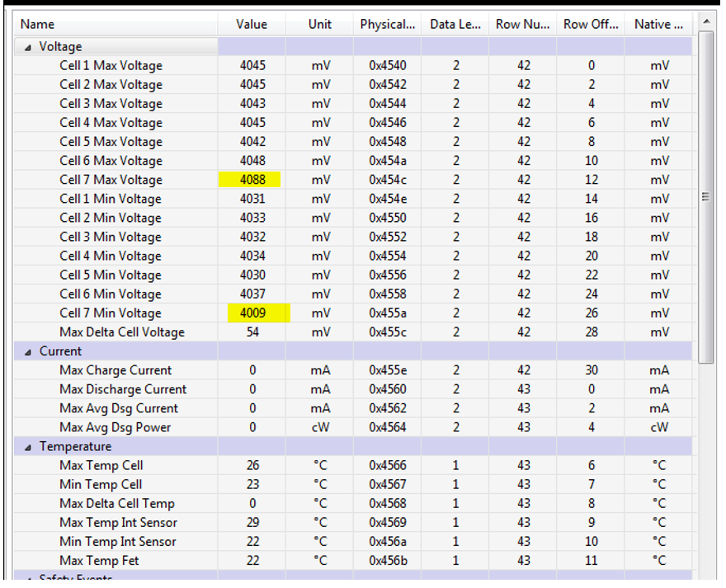Viewport: 726px width, 588px height.
Task: Select the Cell 6 Min Voltage row
Action: 353,294
